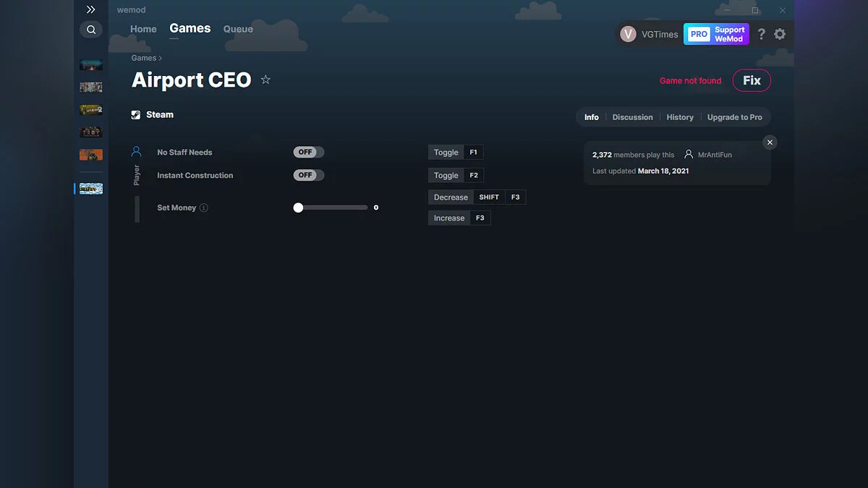Image resolution: width=868 pixels, height=488 pixels.
Task: Open help with the question mark icon
Action: (761, 34)
